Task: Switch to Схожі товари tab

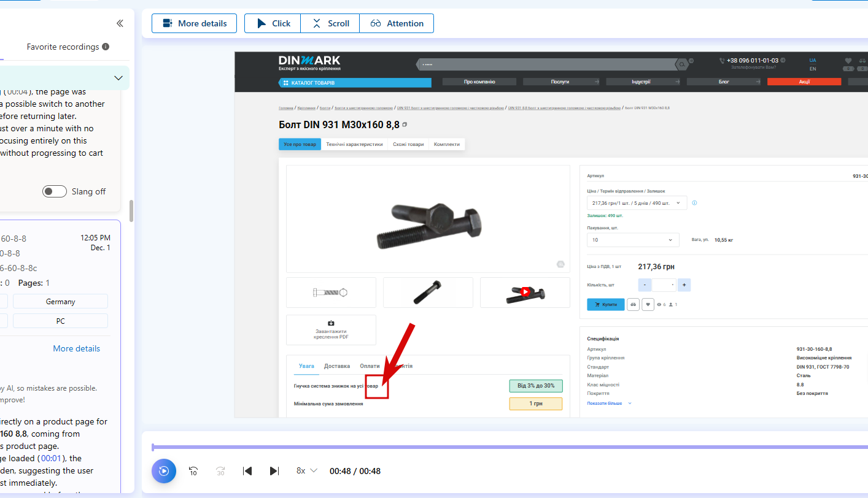Action: click(408, 144)
